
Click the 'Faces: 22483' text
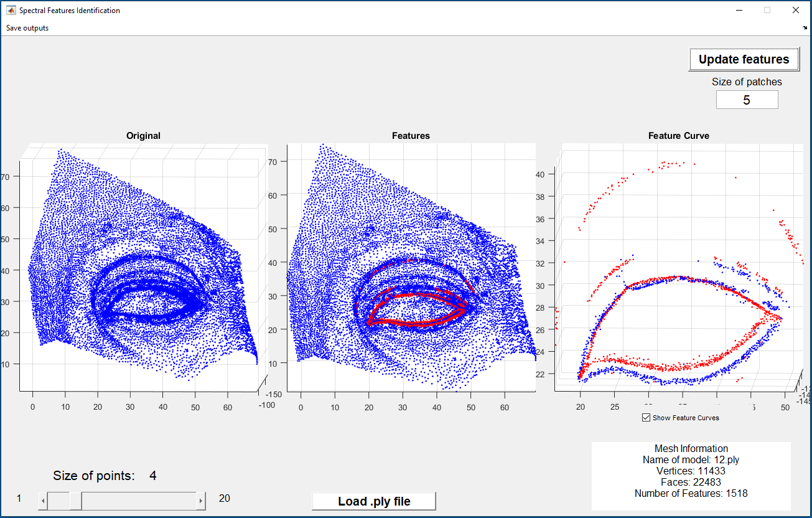coord(691,483)
